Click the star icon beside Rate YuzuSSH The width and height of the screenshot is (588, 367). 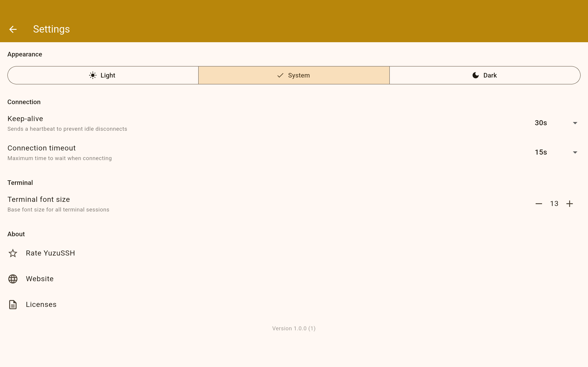coord(13,253)
